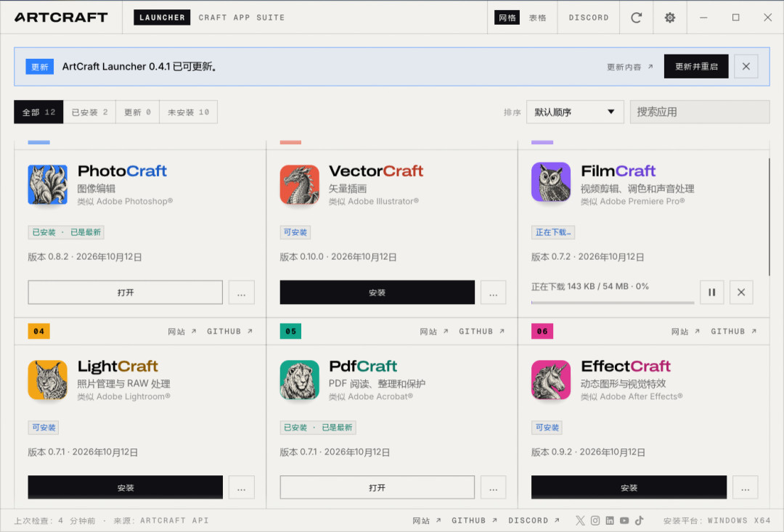The height and width of the screenshot is (532, 784).
Task: Click the PhotoCraft fox app icon
Action: pos(47,184)
